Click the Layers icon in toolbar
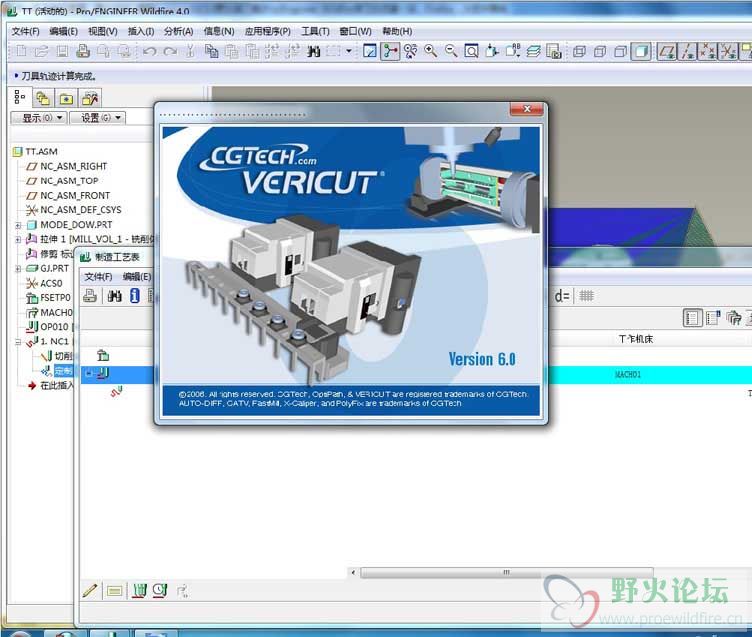The width and height of the screenshot is (752, 637). pos(533,51)
